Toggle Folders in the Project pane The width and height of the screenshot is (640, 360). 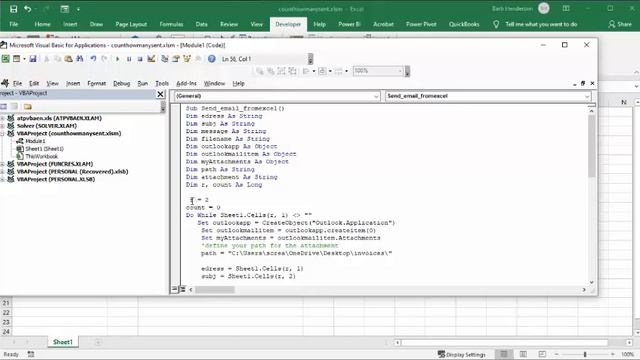27,107
